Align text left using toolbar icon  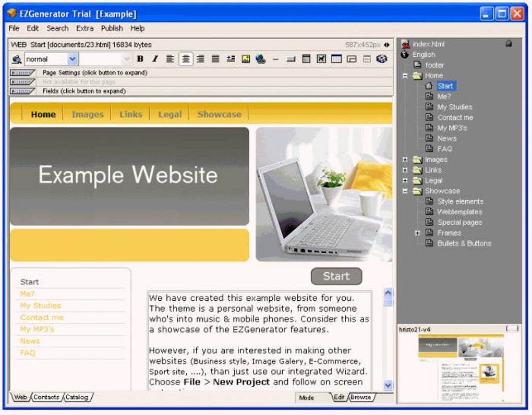pos(170,59)
